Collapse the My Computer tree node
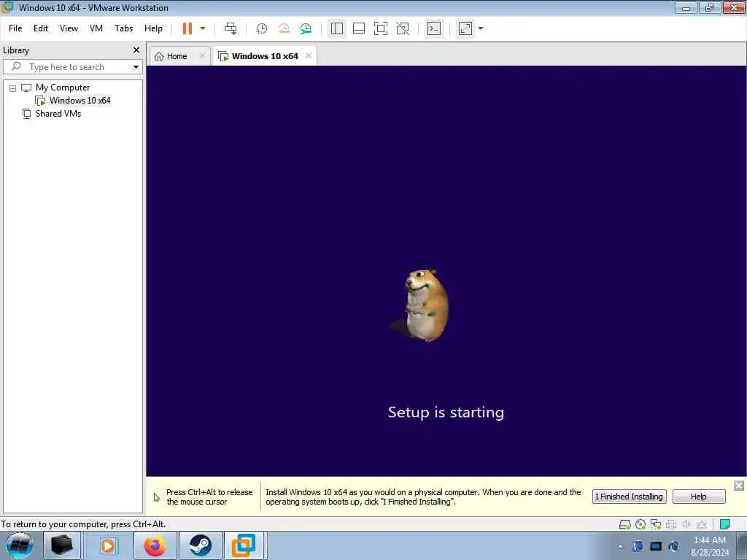The height and width of the screenshot is (560, 747). point(13,88)
